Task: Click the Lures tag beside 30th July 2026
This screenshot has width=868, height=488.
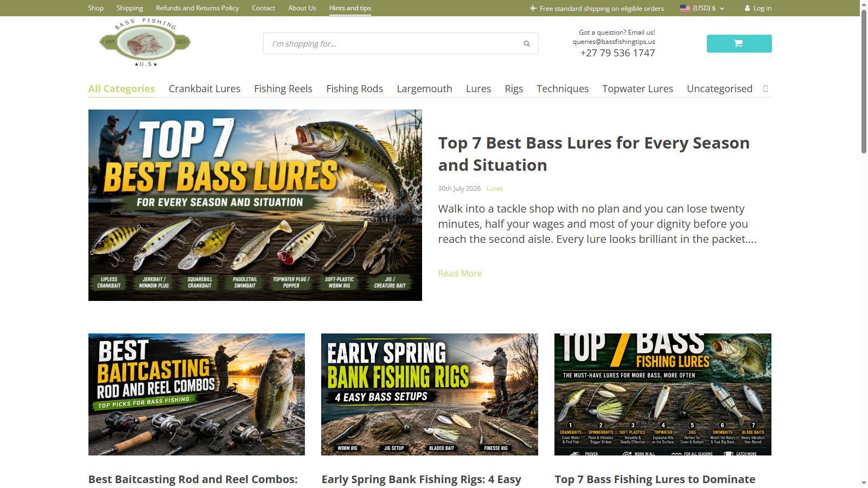Action: coord(494,189)
